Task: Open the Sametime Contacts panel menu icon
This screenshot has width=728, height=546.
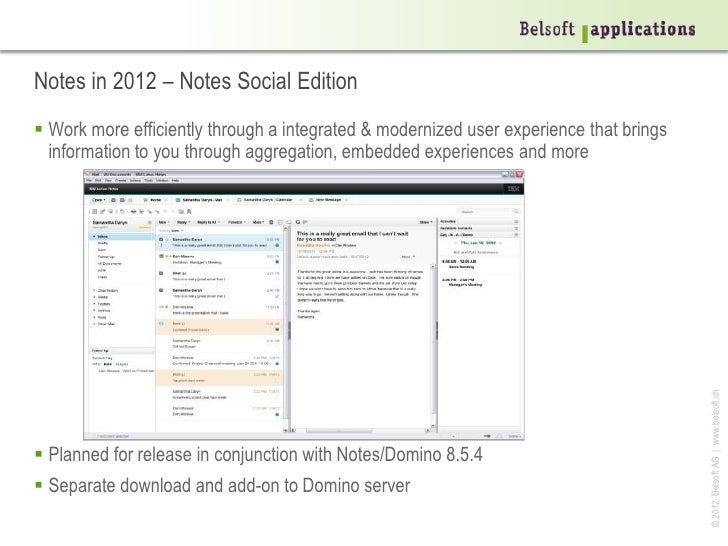Action: click(x=516, y=228)
